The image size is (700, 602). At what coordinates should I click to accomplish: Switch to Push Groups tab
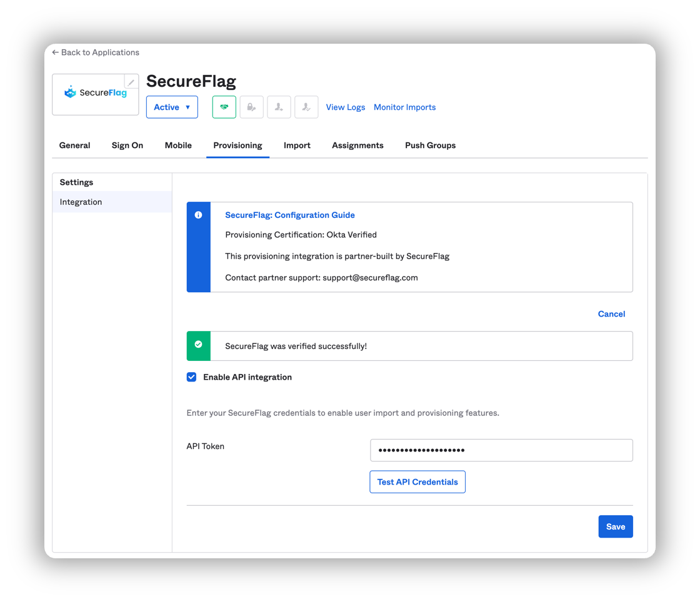pyautogui.click(x=431, y=146)
